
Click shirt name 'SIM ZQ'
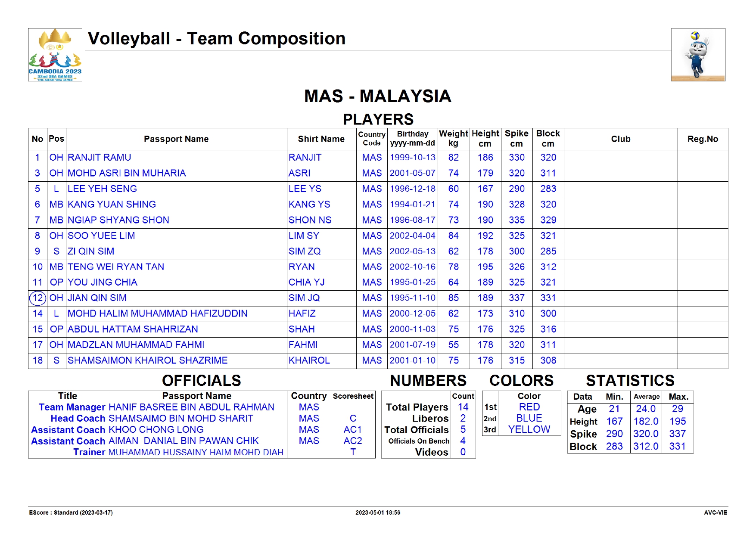point(305,251)
